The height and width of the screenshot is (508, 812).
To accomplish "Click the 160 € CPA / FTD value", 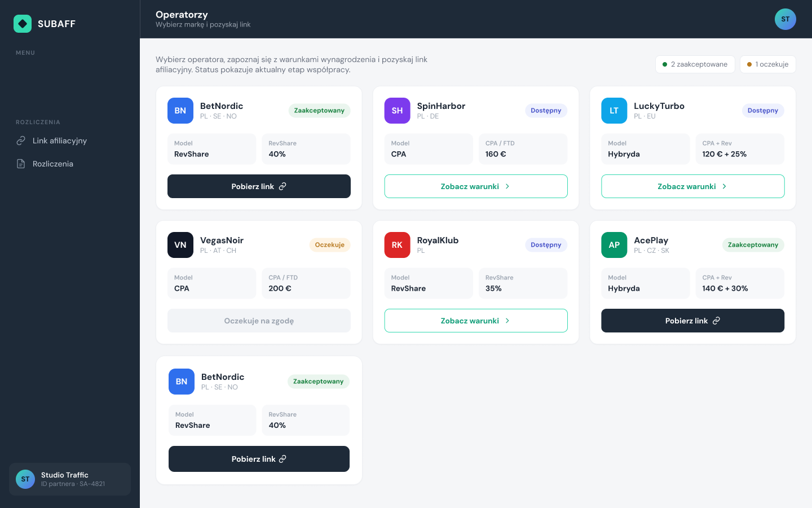I will 496,154.
